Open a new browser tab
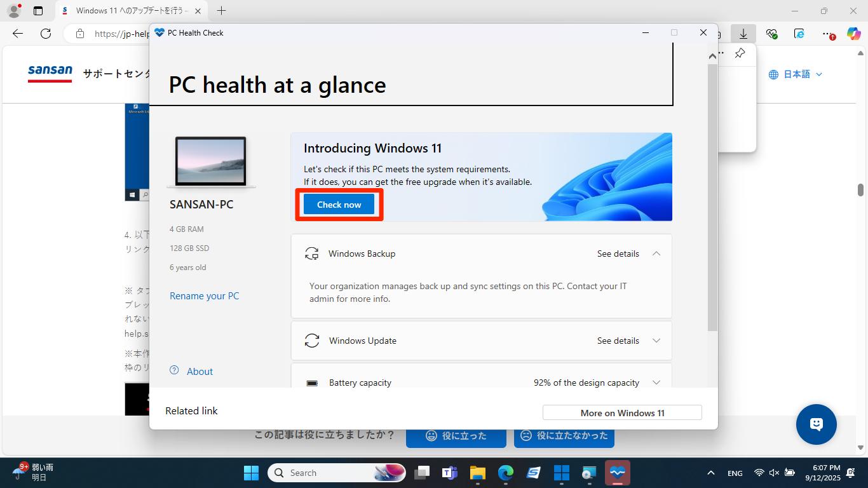The height and width of the screenshot is (488, 868). point(221,11)
